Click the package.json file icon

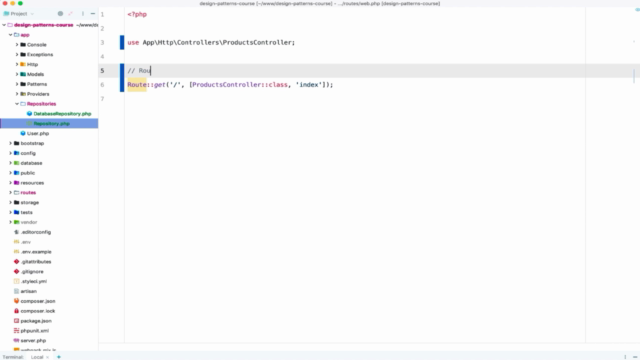pos(16,321)
